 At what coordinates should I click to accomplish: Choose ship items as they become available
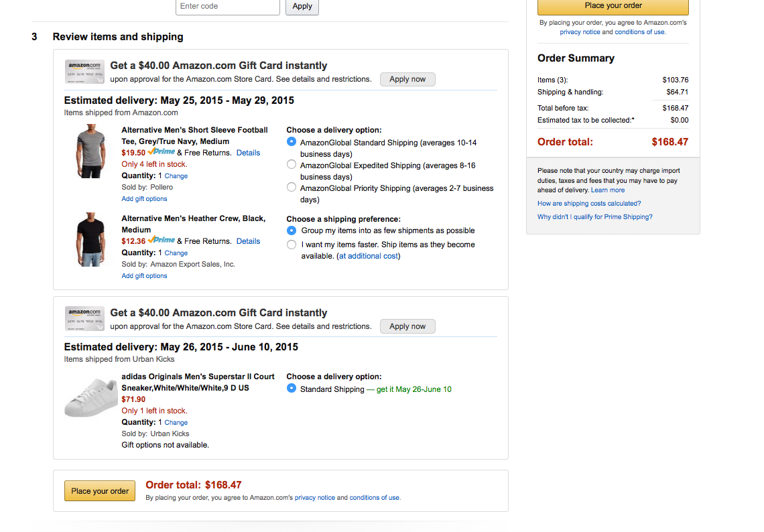coord(292,245)
